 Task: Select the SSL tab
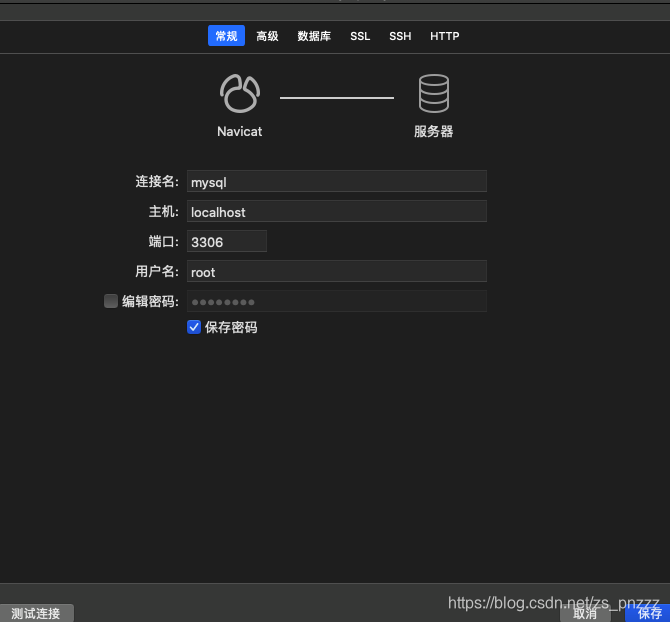360,36
